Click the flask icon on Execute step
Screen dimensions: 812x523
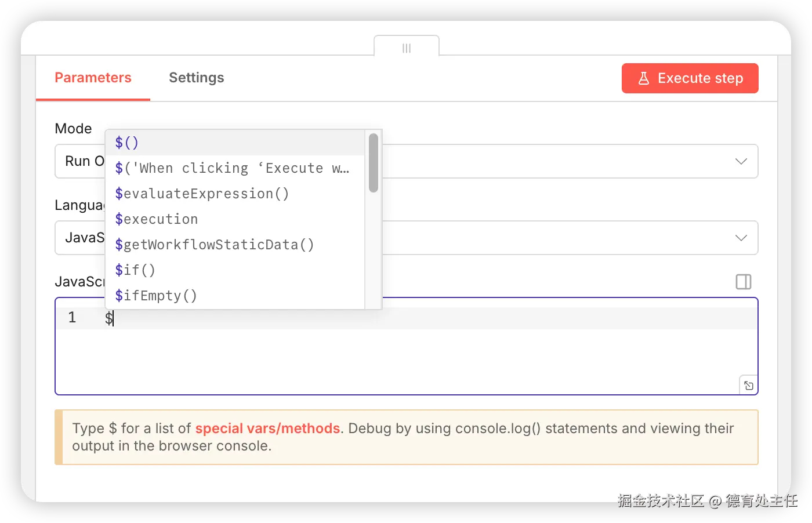[644, 78]
